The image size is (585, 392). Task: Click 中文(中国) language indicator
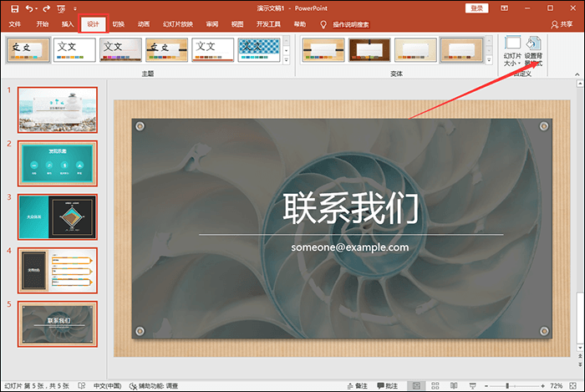coord(107,385)
